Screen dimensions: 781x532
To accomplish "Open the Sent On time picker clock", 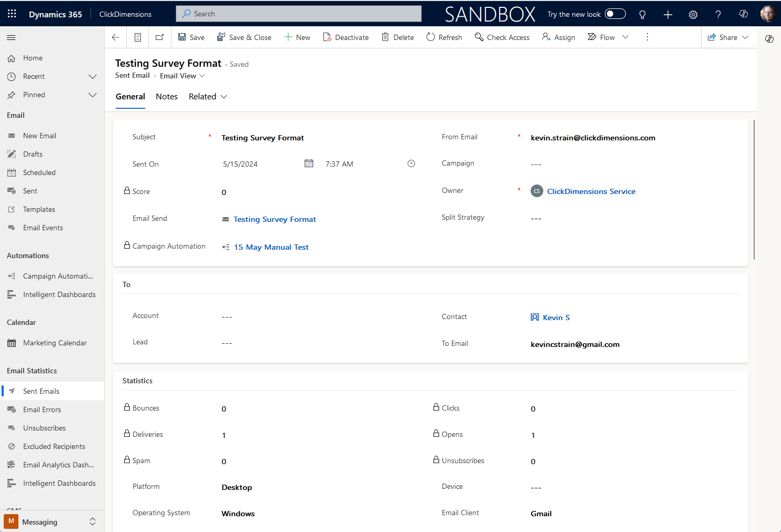I will click(x=411, y=164).
